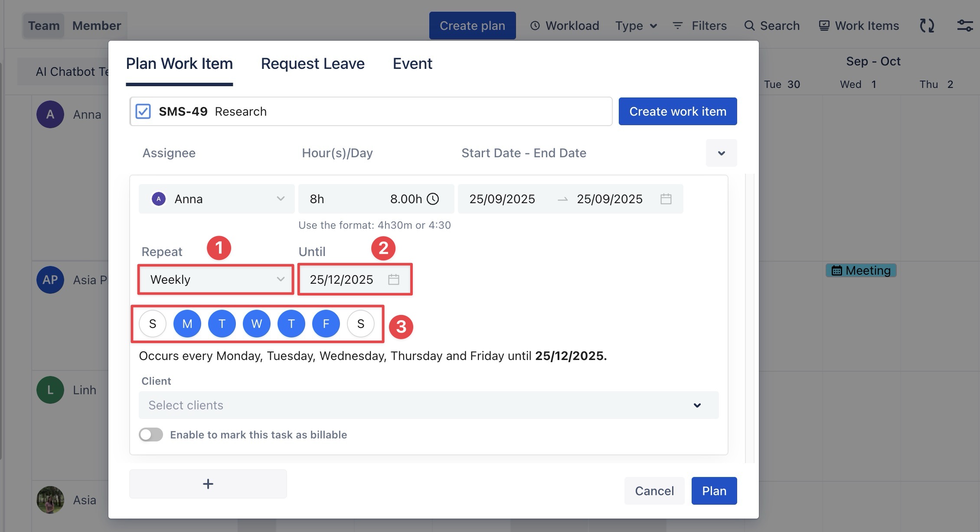Viewport: 980px width, 532px height.
Task: Open Workload view with clock icon
Action: (x=565, y=26)
